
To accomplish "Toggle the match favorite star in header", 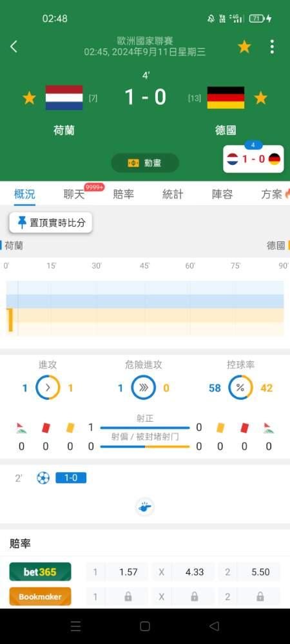I will click(x=244, y=47).
